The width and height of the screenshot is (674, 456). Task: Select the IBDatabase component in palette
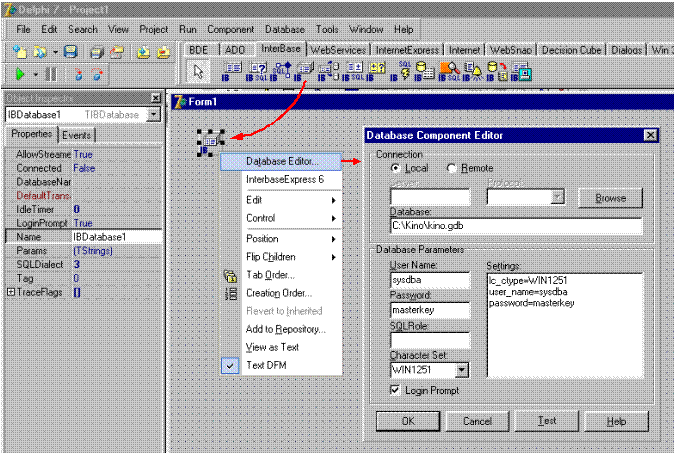click(x=304, y=71)
